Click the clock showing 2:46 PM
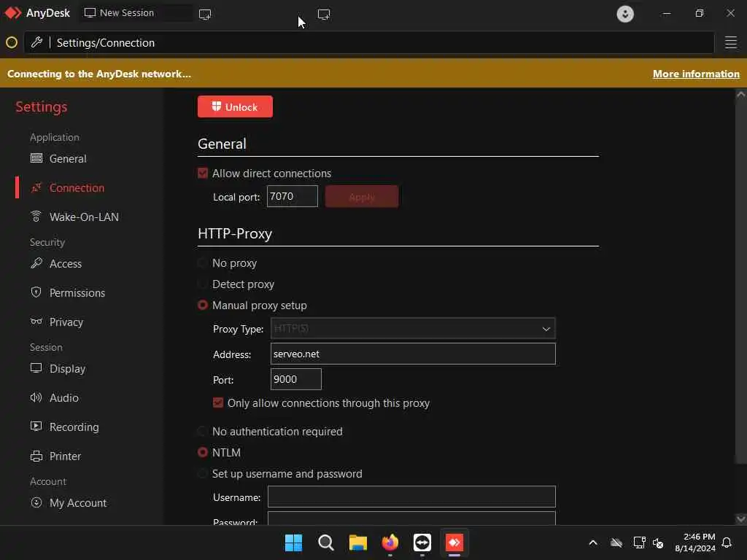The width and height of the screenshot is (747, 560). tap(699, 537)
